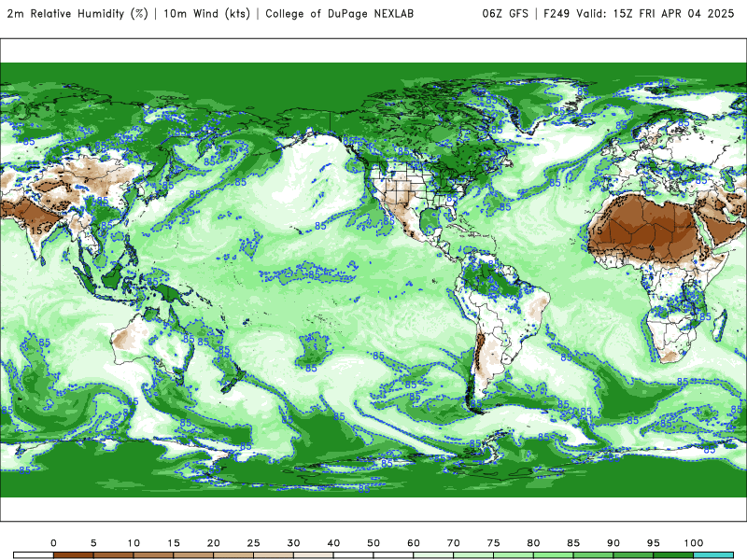
Task: Click the "10m Wind (kts)" header text
Action: coord(206,14)
